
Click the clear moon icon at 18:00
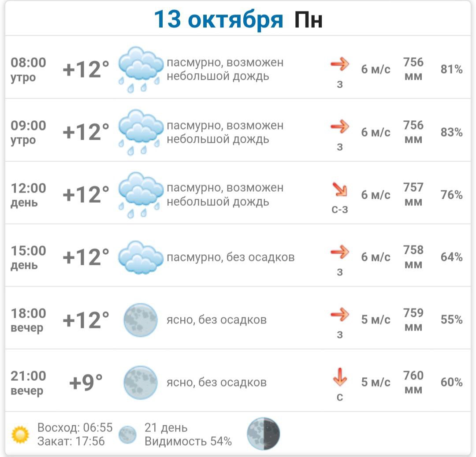(141, 320)
